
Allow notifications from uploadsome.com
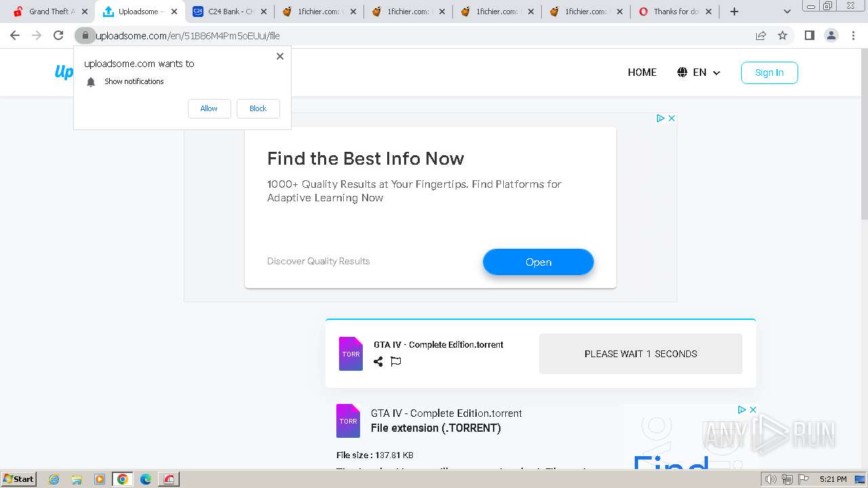click(x=209, y=108)
